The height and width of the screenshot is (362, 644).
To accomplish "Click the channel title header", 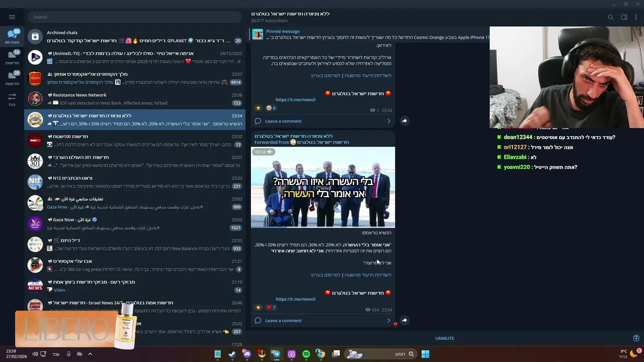I will [x=290, y=14].
